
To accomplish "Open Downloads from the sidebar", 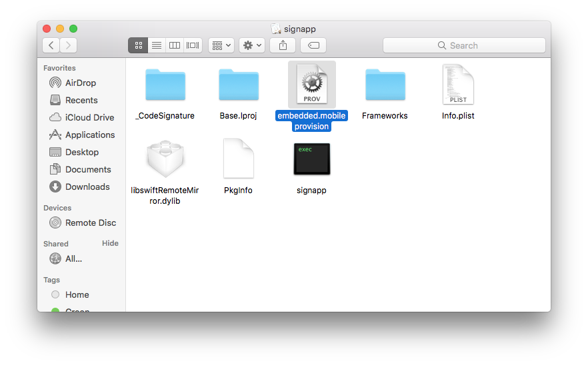I will 87,186.
